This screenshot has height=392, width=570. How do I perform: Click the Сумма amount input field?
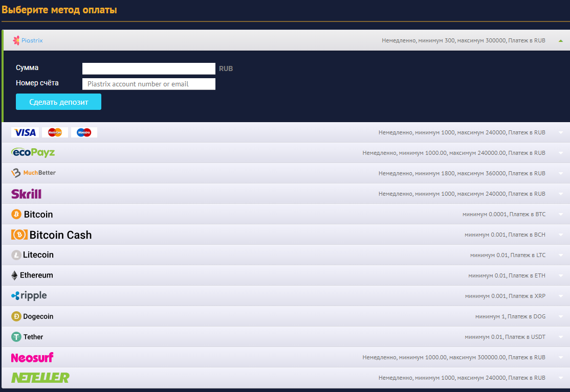coord(148,68)
